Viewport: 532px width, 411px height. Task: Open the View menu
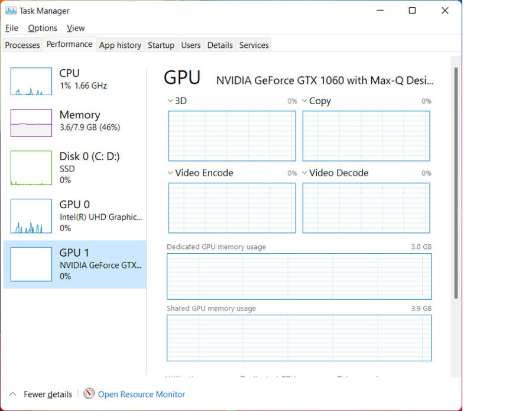point(76,28)
